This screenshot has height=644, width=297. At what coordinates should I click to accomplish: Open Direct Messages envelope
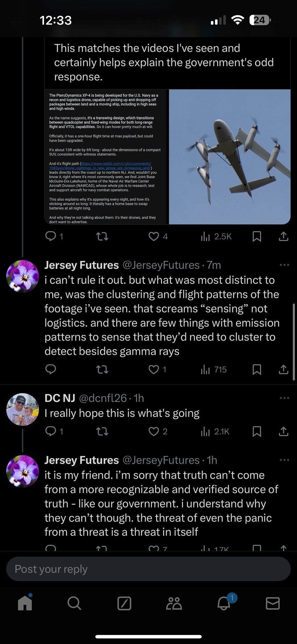(272, 603)
